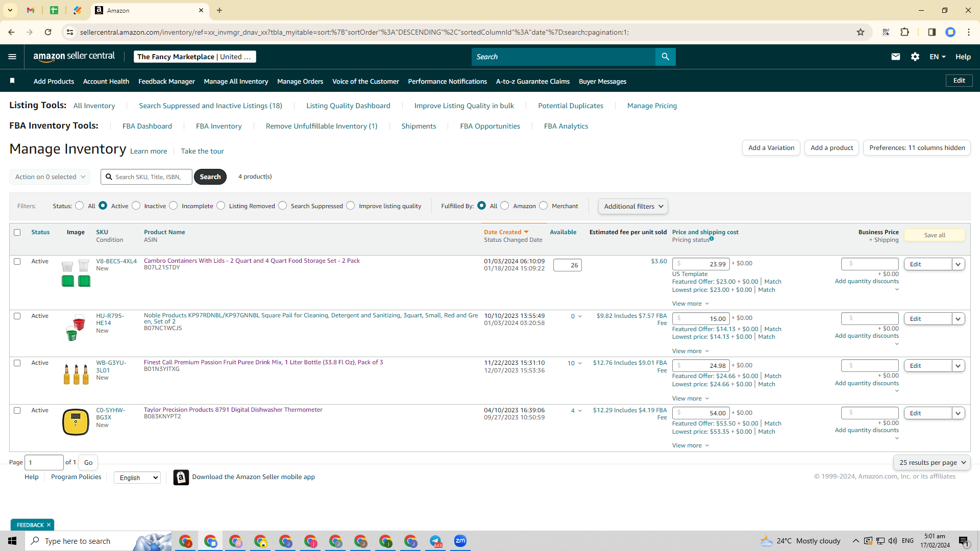This screenshot has width=980, height=551.
Task: Select the Incomplete status filter
Action: 174,206
